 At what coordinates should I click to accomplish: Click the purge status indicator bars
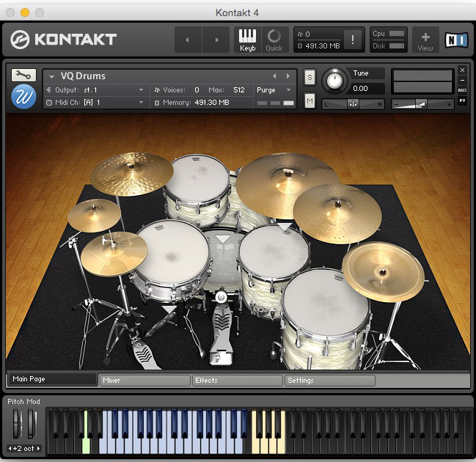[275, 103]
